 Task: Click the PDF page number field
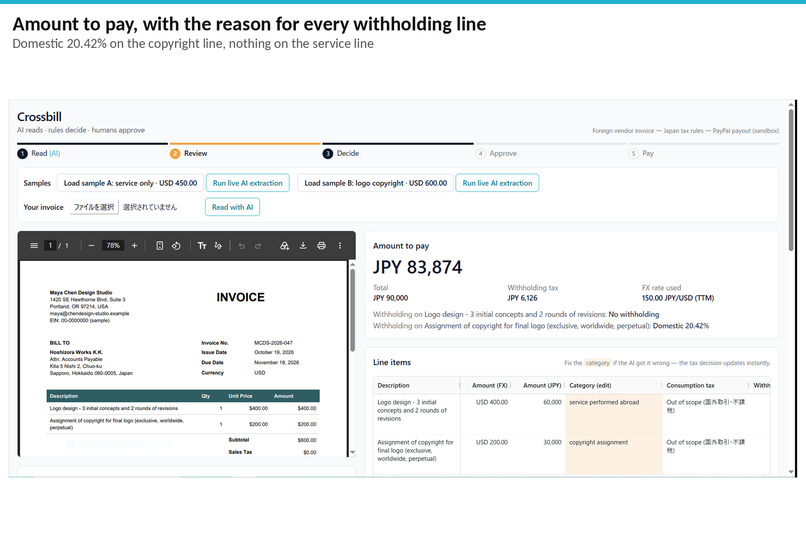(x=50, y=246)
